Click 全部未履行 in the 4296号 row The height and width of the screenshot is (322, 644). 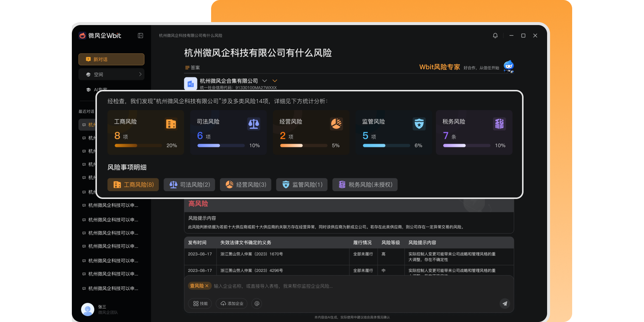(363, 270)
